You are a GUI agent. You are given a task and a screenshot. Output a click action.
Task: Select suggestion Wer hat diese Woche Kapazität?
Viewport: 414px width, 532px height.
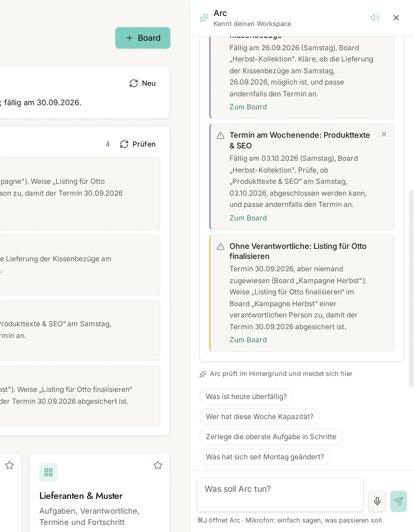(260, 417)
